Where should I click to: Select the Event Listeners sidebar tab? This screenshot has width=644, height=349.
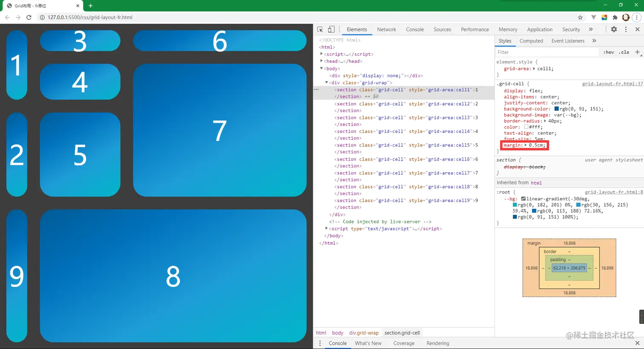(568, 41)
